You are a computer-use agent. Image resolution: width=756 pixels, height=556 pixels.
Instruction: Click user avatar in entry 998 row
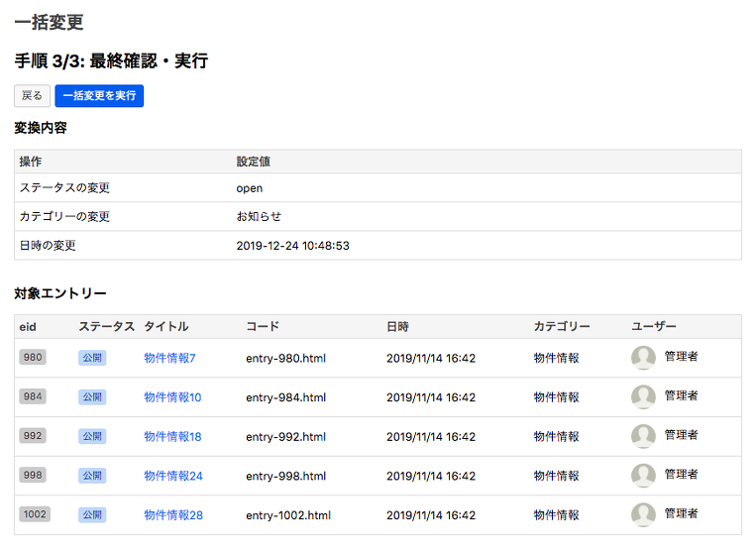click(x=643, y=476)
